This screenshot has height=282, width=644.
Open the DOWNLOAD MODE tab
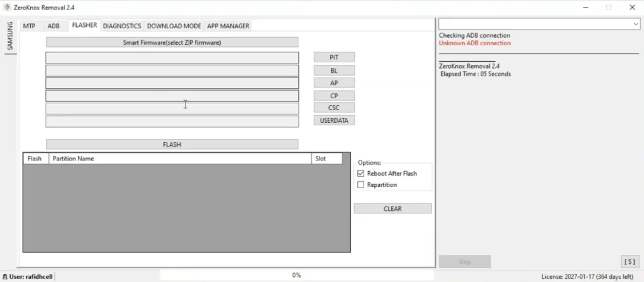tap(174, 26)
